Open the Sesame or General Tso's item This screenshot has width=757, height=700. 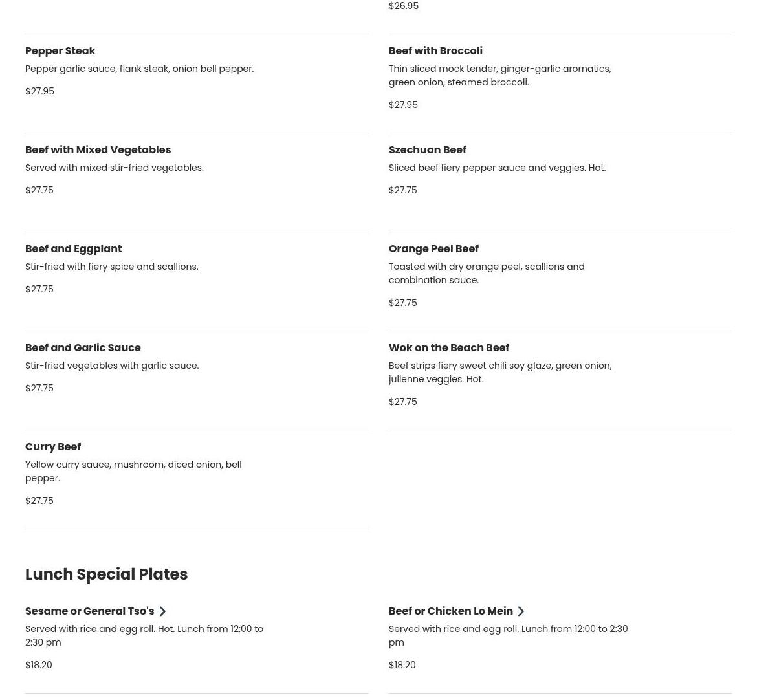[90, 611]
